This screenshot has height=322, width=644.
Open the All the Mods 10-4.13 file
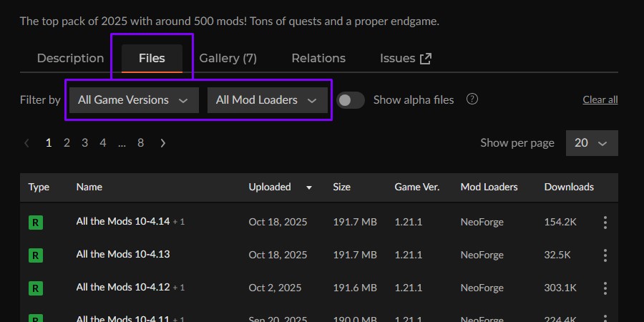122,254
